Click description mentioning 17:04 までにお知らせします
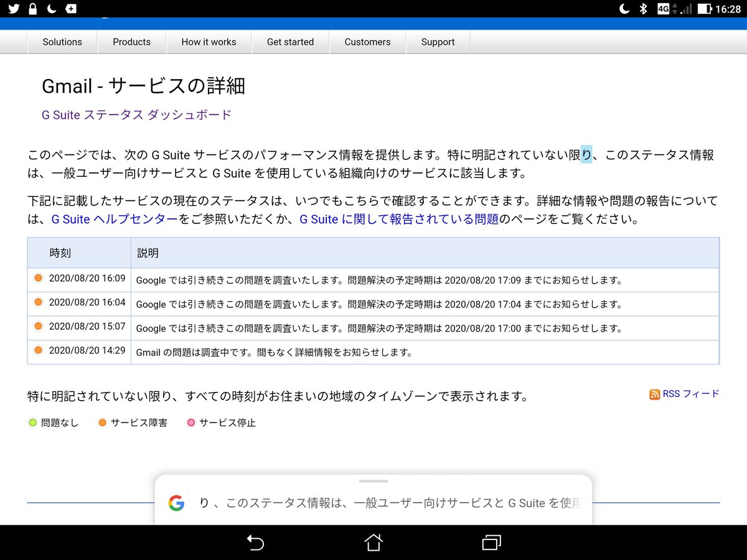 pos(379,304)
